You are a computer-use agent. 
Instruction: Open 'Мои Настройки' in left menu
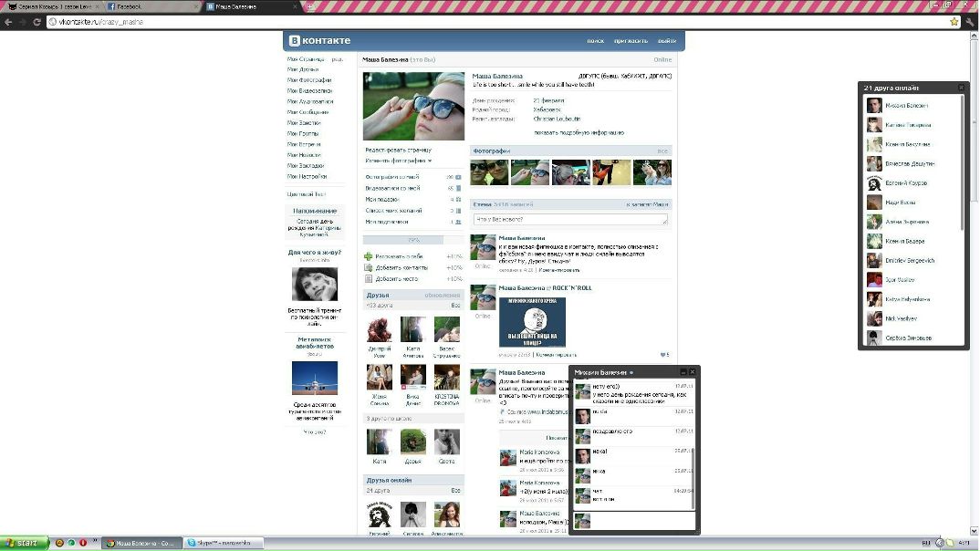[308, 176]
